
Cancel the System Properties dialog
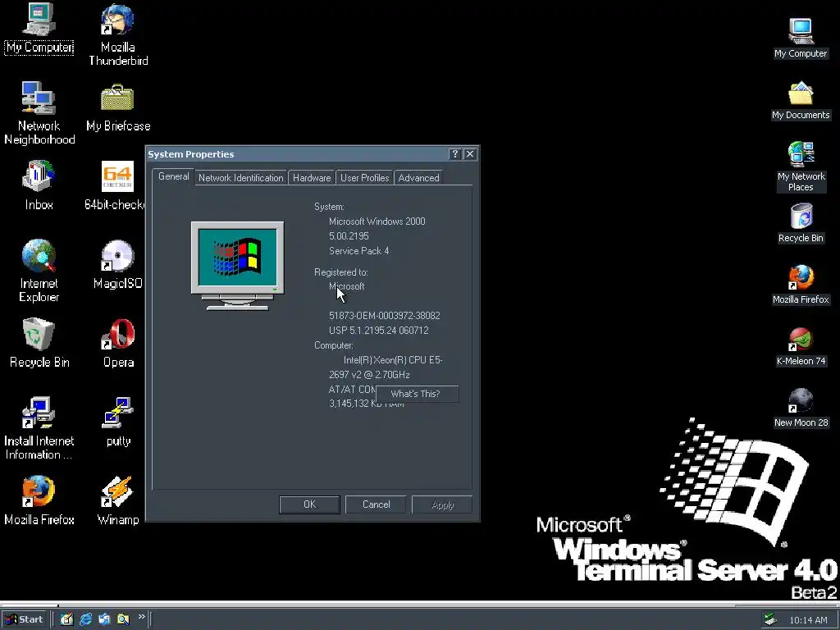point(376,504)
